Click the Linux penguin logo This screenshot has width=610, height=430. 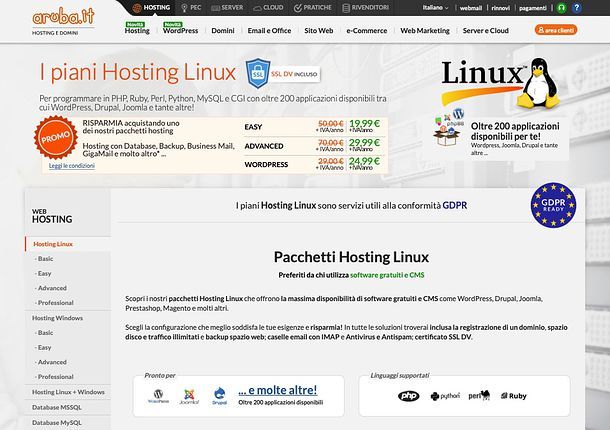pyautogui.click(x=501, y=82)
